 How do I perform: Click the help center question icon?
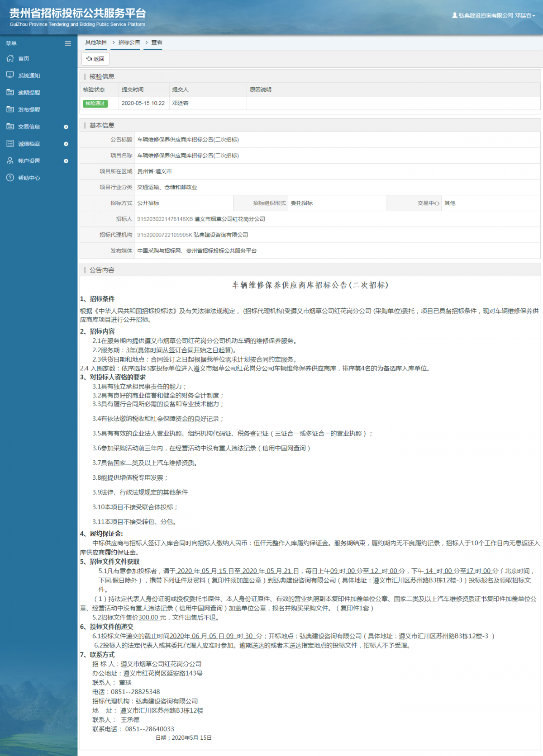pos(10,178)
